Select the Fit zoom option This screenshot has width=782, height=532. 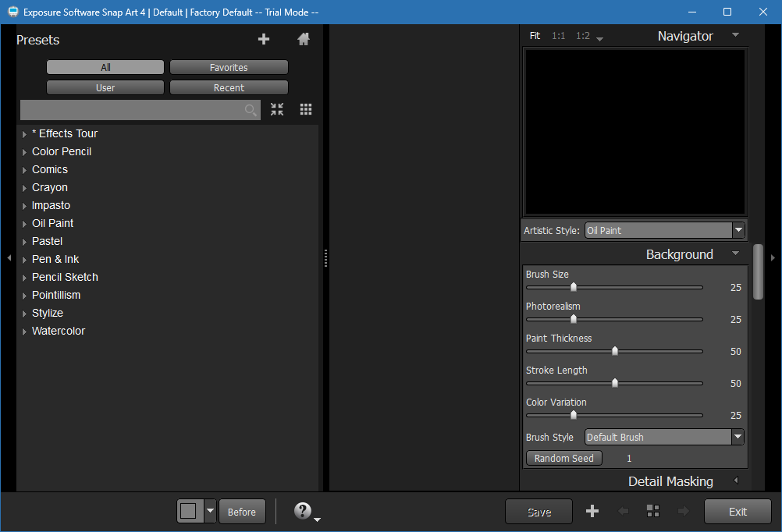coord(535,36)
